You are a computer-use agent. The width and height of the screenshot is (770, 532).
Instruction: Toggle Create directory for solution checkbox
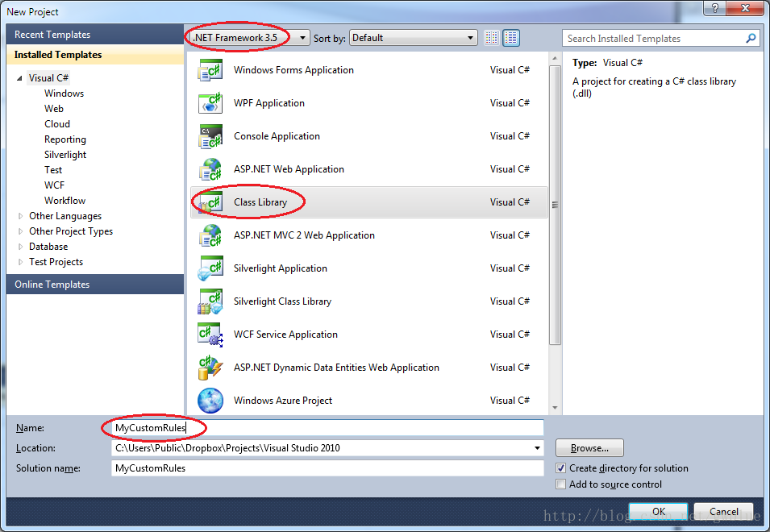coord(561,468)
